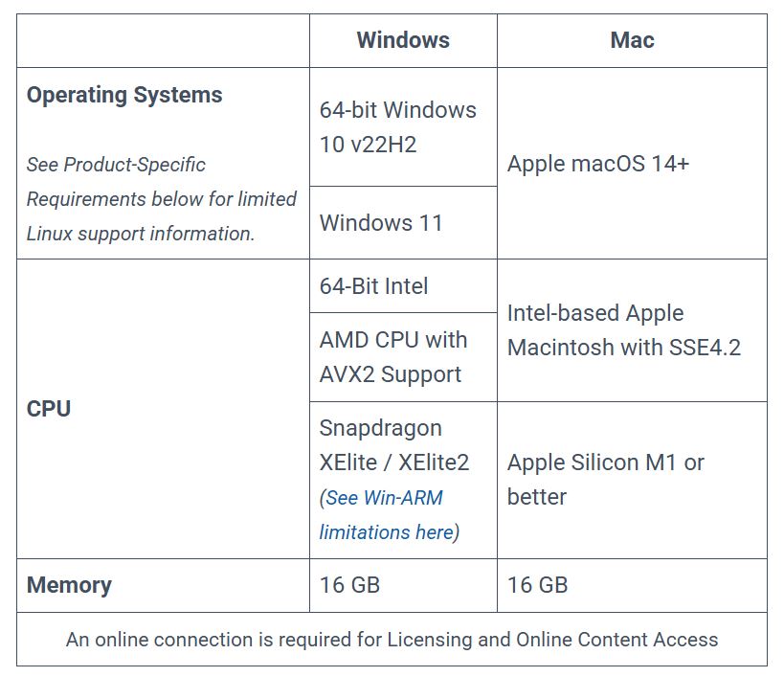This screenshot has height=677, width=784.
Task: Click Intel-based Apple Macintosh with SSE4.2 text
Action: point(623,330)
